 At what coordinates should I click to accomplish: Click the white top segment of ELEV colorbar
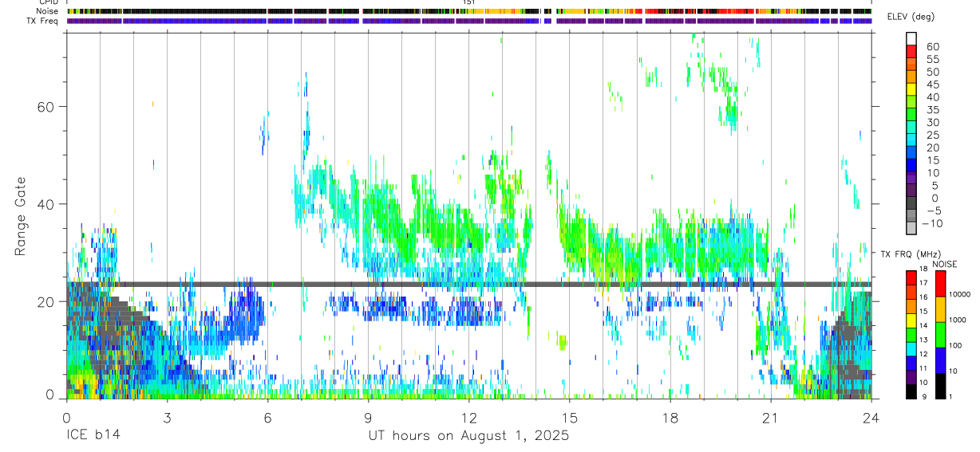click(912, 39)
